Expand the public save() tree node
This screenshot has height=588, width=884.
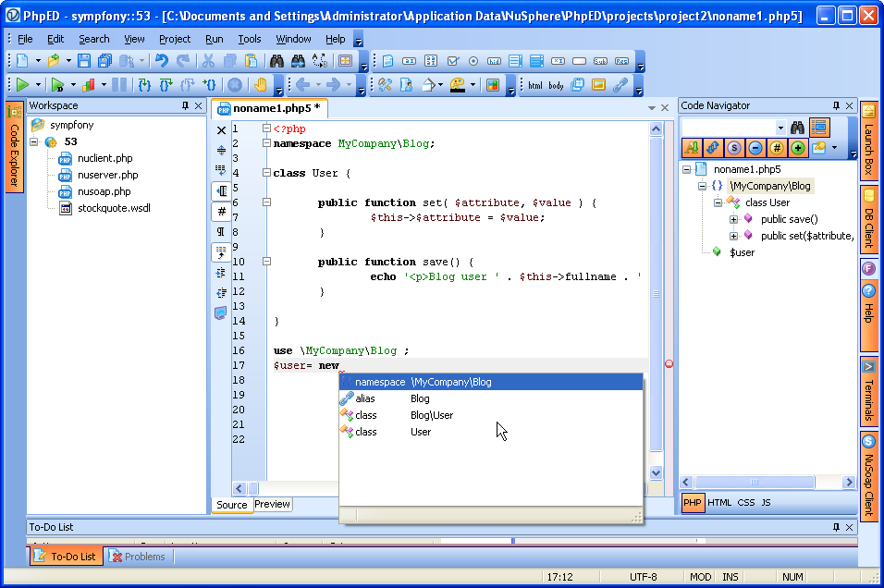pyautogui.click(x=733, y=219)
